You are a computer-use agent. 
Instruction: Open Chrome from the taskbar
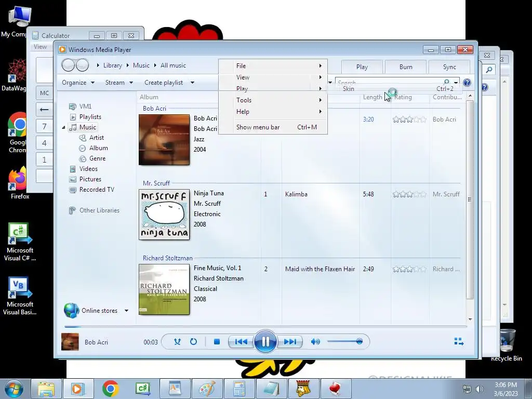[110, 389]
